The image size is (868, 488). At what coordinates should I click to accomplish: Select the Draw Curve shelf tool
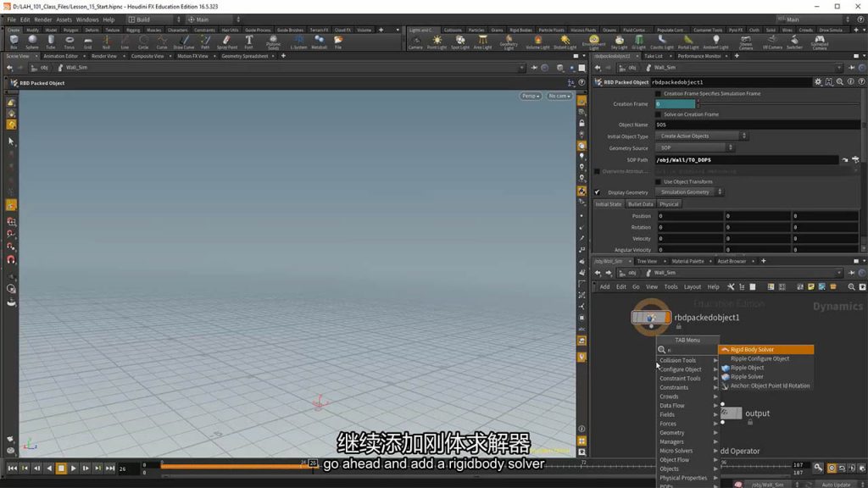(184, 42)
